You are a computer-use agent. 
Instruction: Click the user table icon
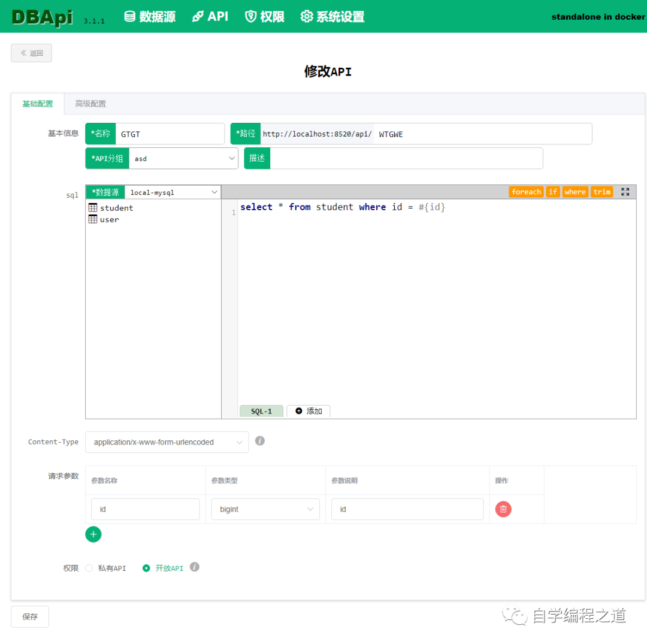click(93, 219)
